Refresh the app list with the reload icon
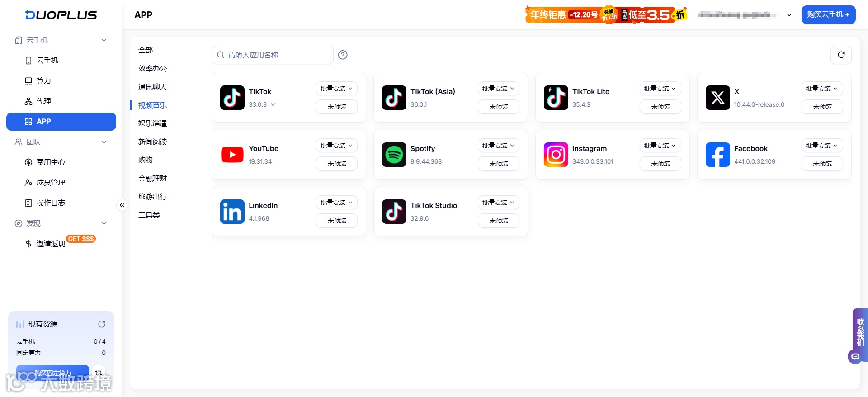868x397 pixels. click(x=841, y=55)
